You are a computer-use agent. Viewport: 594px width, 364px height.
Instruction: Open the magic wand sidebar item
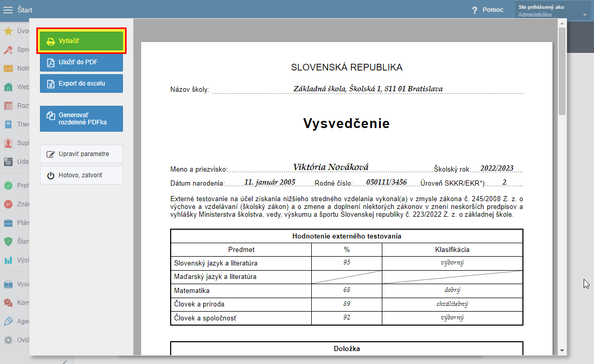point(8,50)
